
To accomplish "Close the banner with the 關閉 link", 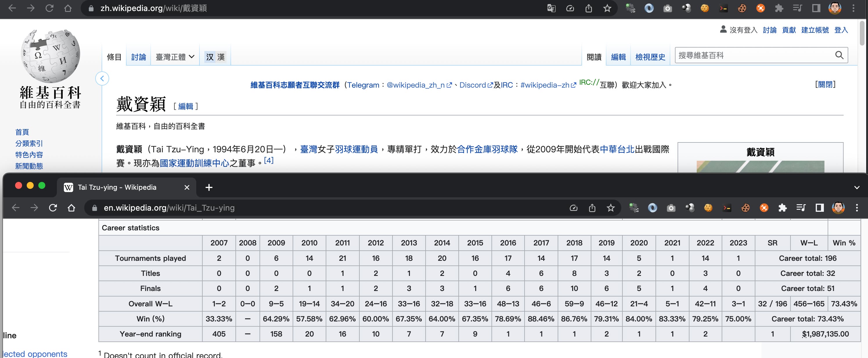I will tap(825, 84).
